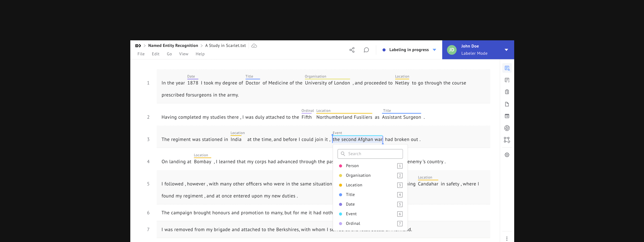The height and width of the screenshot is (242, 644).
Task: Click the labeled entity 'Netley'
Action: tap(402, 83)
